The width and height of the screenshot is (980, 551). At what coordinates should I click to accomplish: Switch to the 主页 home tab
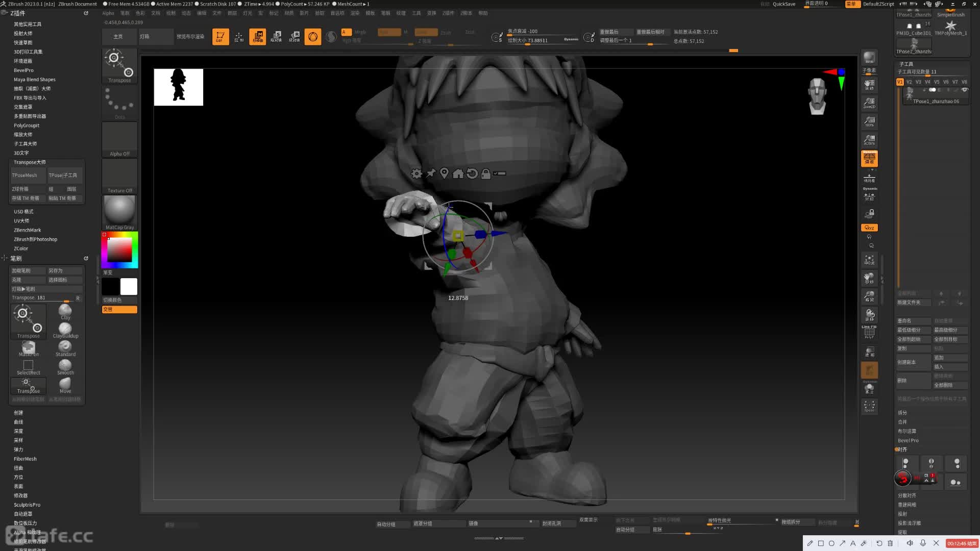tap(118, 37)
